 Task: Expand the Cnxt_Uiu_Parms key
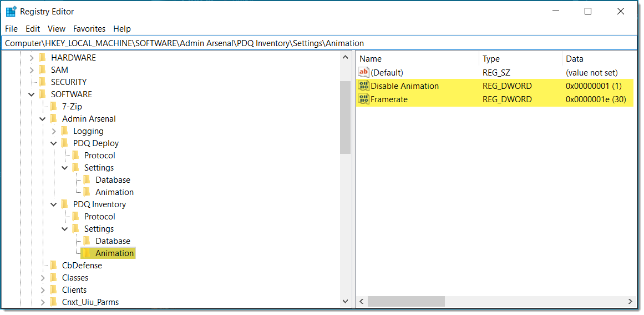[43, 302]
